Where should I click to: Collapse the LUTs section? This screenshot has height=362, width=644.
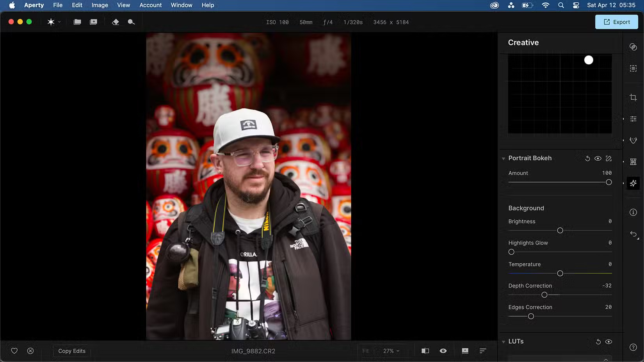click(x=503, y=341)
